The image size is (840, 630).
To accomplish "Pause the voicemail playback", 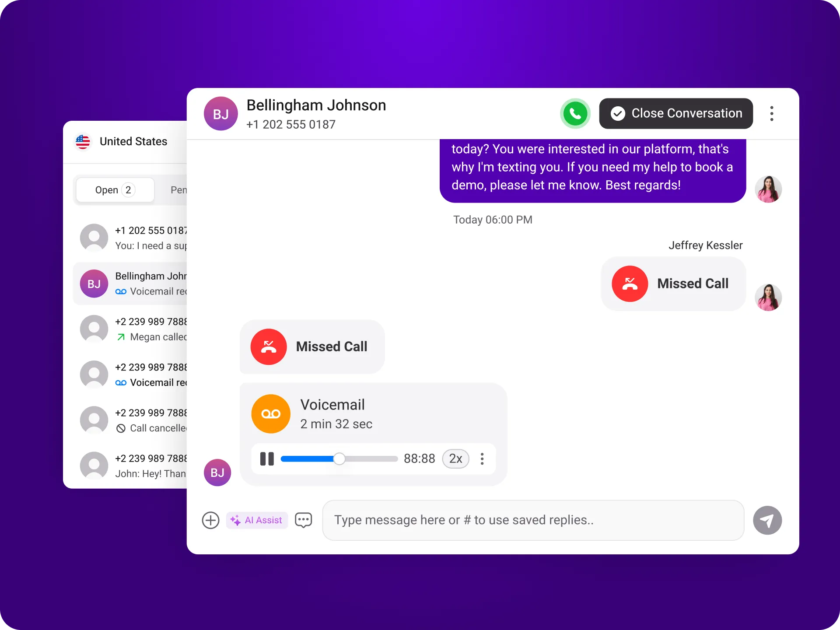I will pos(267,459).
